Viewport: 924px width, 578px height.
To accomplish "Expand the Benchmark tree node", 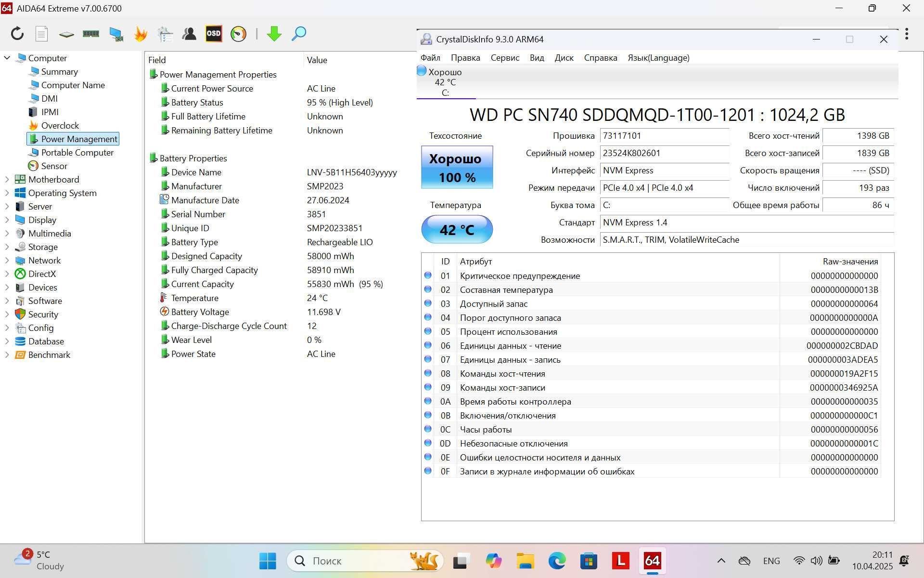I will [7, 355].
